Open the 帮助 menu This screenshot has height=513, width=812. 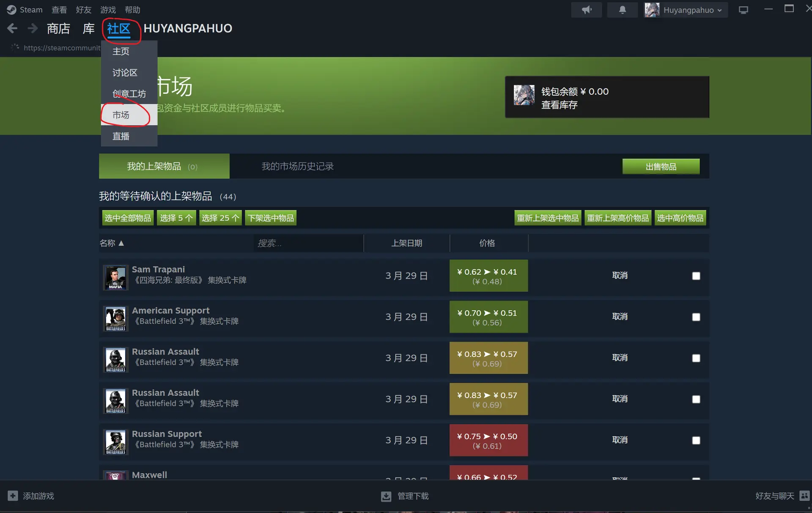pyautogui.click(x=133, y=10)
